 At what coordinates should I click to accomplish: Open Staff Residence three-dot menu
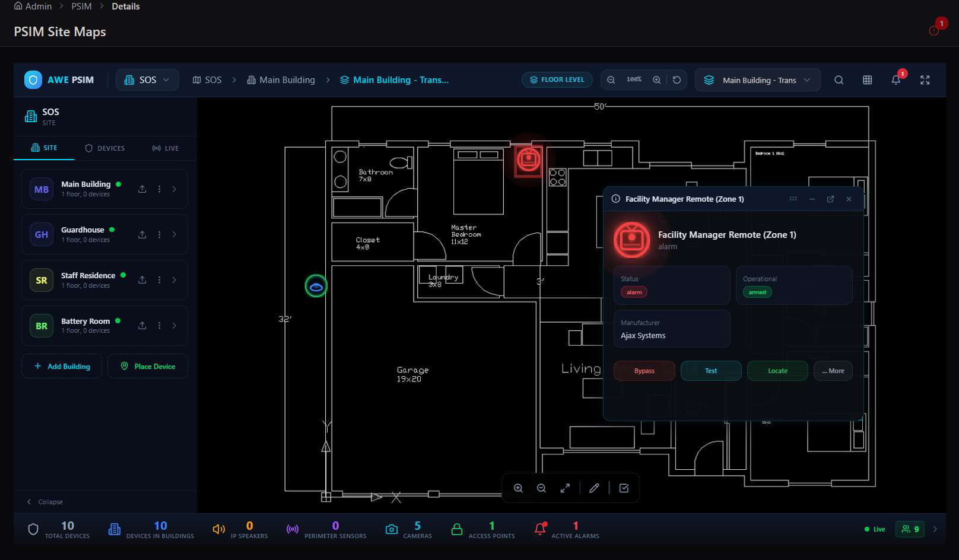pos(159,280)
